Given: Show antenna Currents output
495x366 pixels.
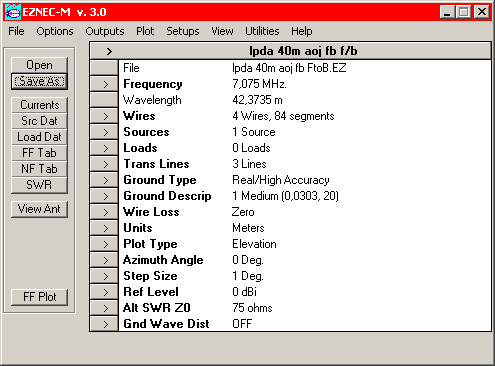Looking at the screenshot, I should 39,105.
